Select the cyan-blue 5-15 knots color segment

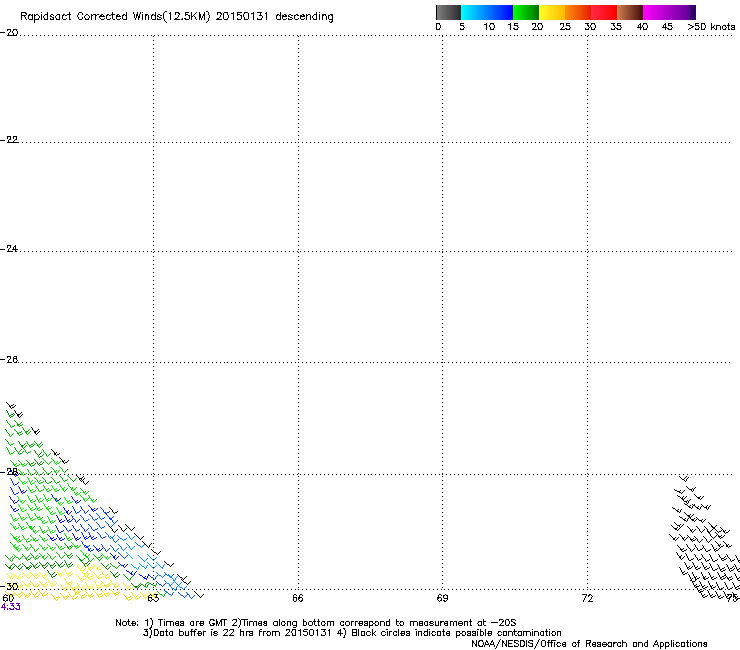[487, 12]
